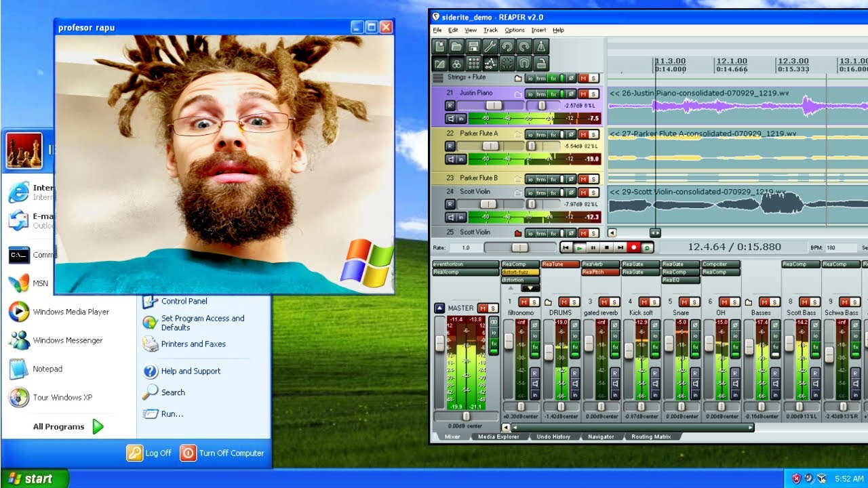The image size is (868, 488).
Task: Toggle the metronome icon in REAPER toolbar
Action: 541,46
